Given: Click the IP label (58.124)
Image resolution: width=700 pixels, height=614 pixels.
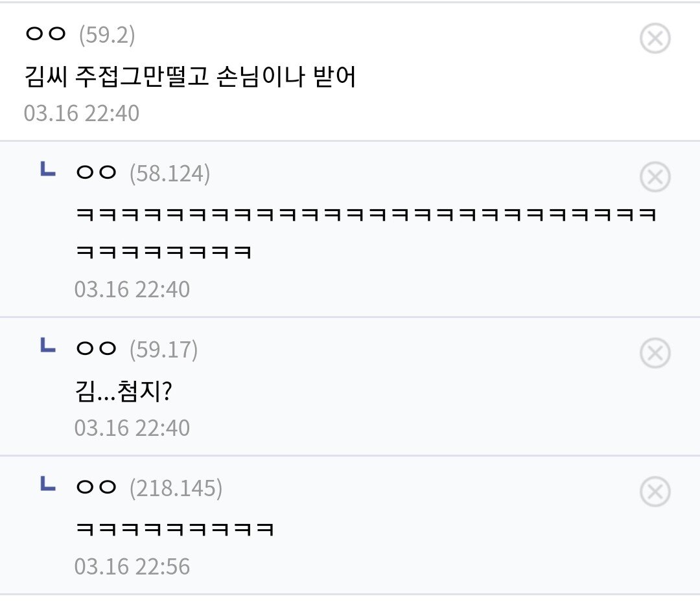Looking at the screenshot, I should pyautogui.click(x=170, y=174).
